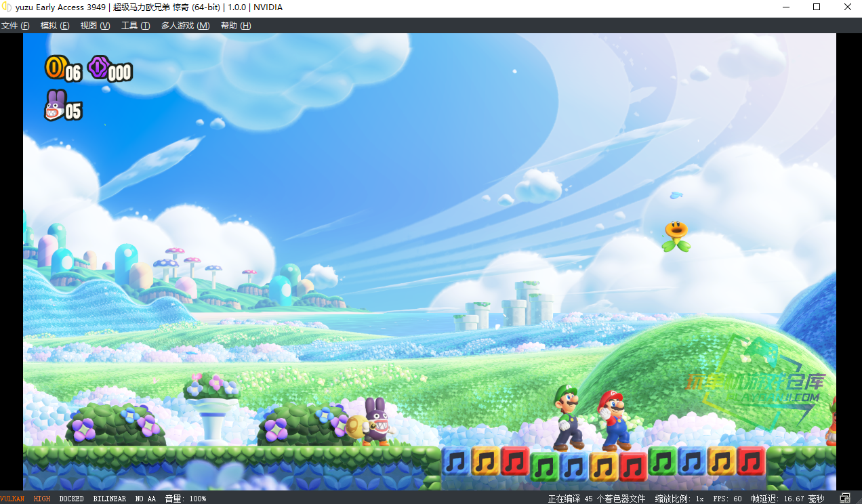
Task: Click the shader compiling status text
Action: [x=597, y=498]
